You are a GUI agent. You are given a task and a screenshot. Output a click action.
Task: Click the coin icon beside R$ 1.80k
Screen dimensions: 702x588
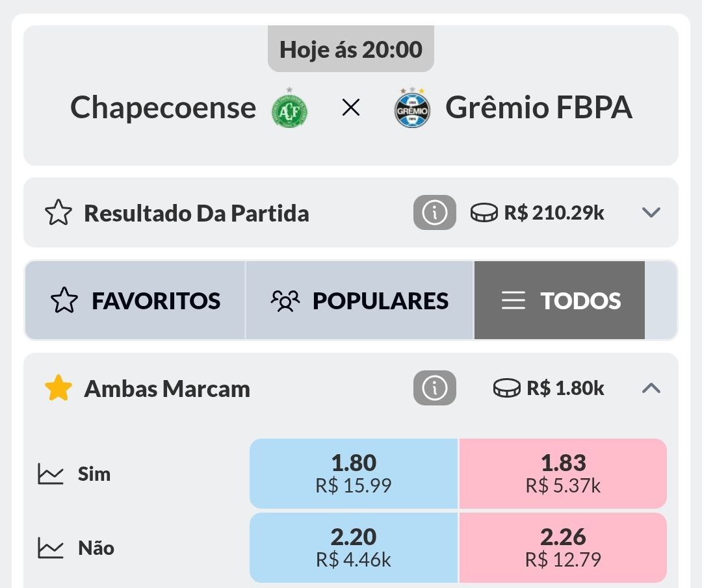point(506,389)
